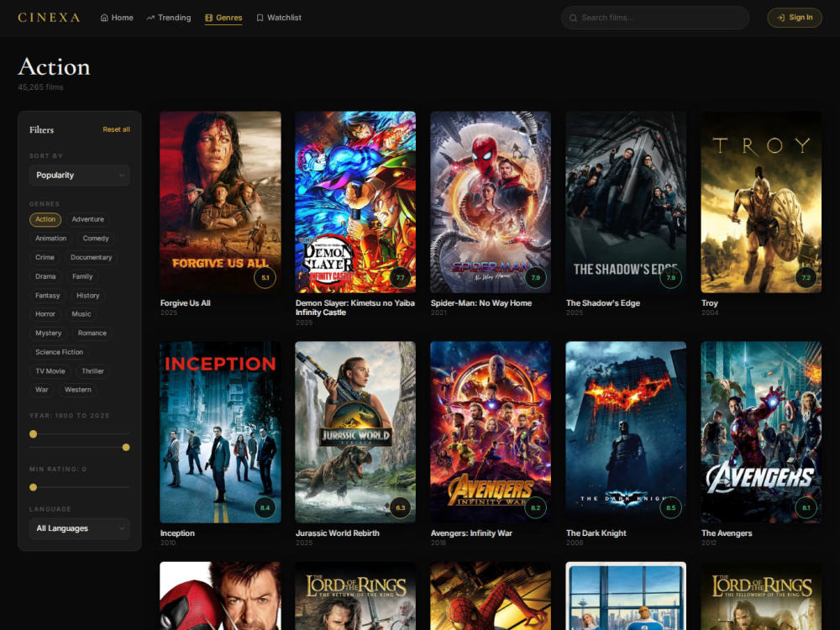Click the search magnifier icon

pos(573,18)
